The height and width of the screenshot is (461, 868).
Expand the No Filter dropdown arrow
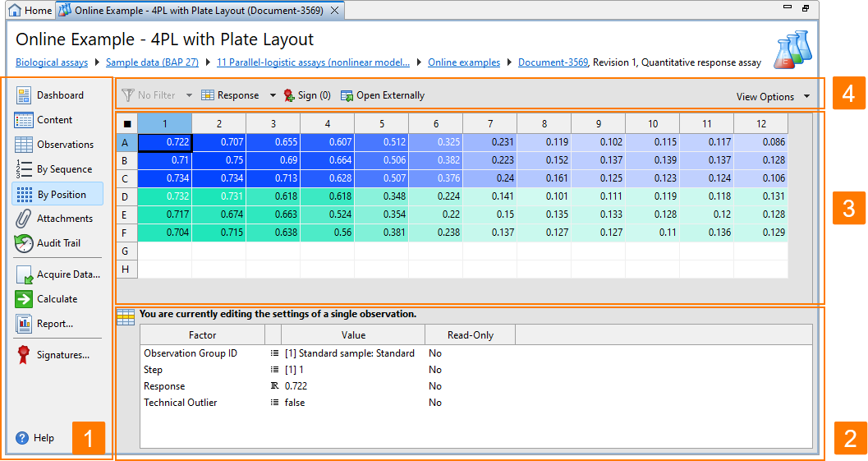point(189,95)
